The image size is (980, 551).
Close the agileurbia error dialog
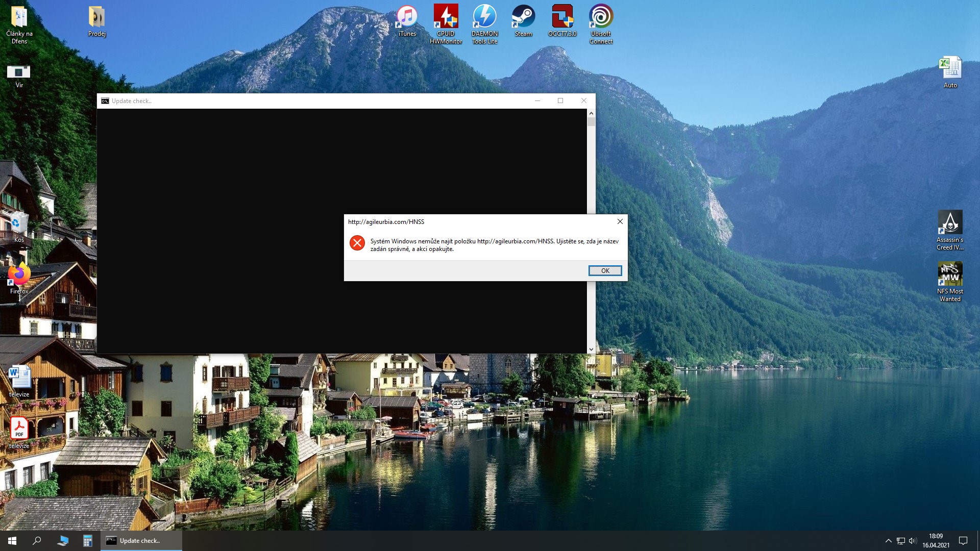[x=620, y=221]
